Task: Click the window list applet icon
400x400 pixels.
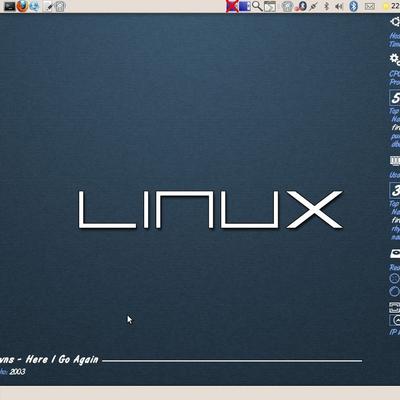Action: click(x=270, y=6)
